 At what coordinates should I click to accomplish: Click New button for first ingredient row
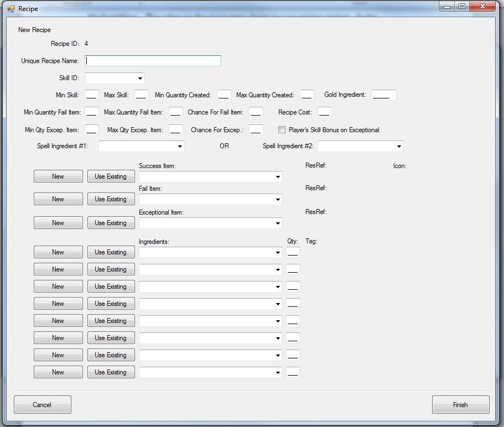click(x=58, y=252)
